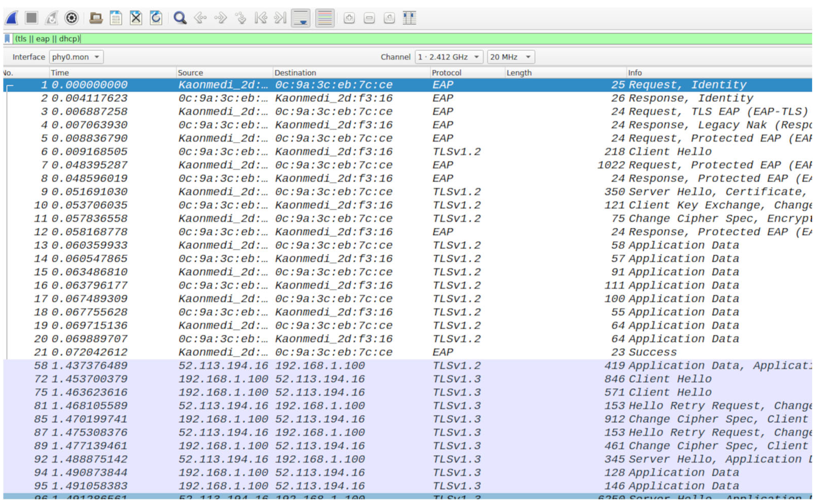The height and width of the screenshot is (504, 815).
Task: Toggle auto scroll during live capture
Action: tap(301, 18)
